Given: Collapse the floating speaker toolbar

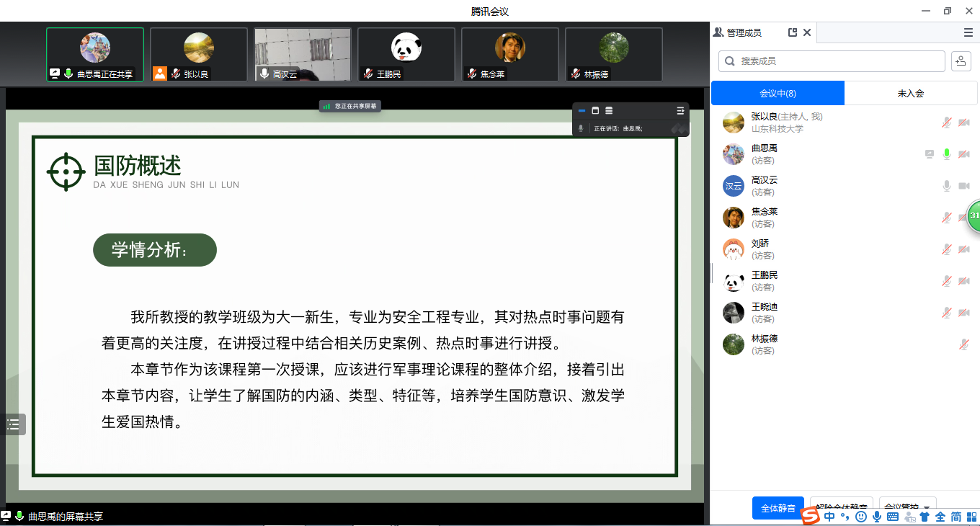Looking at the screenshot, I should tap(582, 110).
